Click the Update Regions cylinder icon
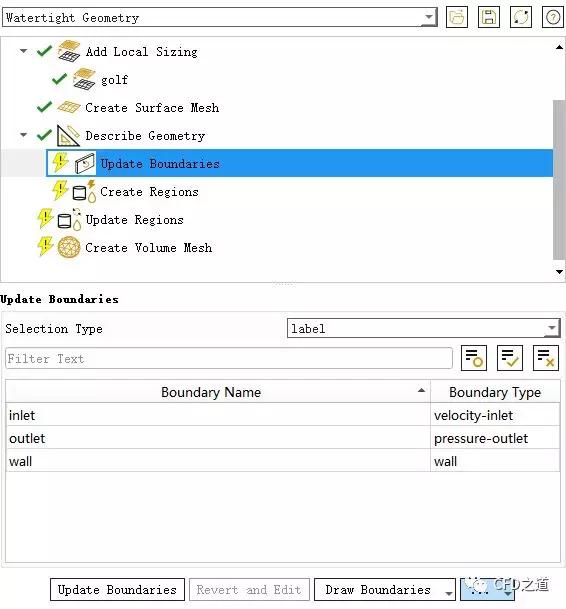 69,220
